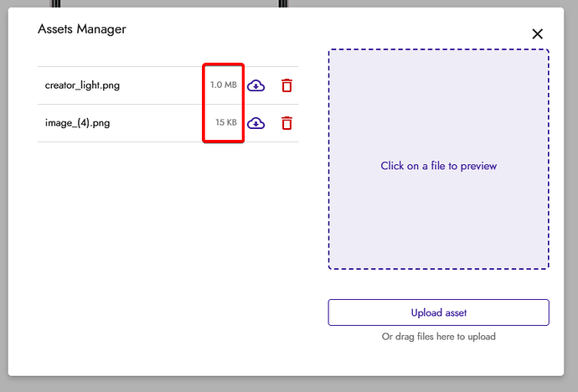This screenshot has height=392, width=578.
Task: Download the creator_light.png asset
Action: click(255, 85)
